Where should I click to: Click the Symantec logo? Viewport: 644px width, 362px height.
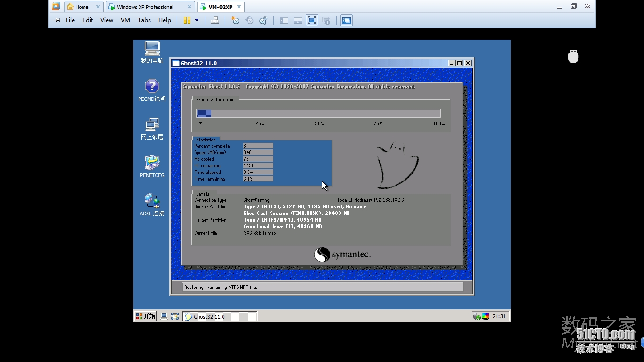point(342,255)
